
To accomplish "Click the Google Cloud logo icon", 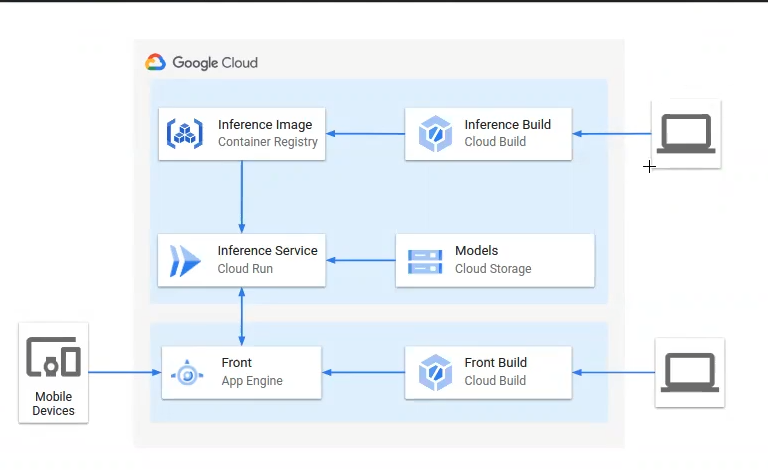I will pos(155,62).
